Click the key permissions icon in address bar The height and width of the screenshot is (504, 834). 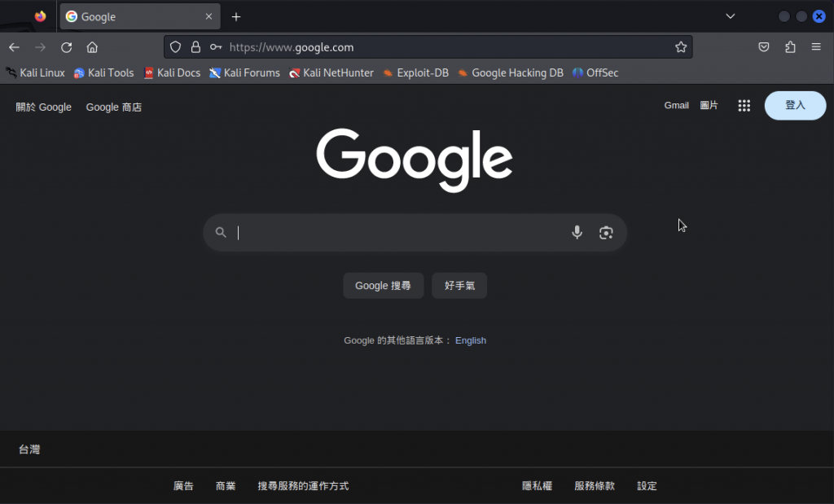pyautogui.click(x=215, y=47)
